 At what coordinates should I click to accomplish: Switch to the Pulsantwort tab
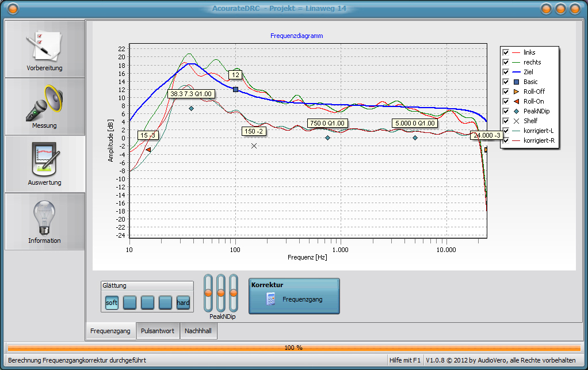pos(158,331)
